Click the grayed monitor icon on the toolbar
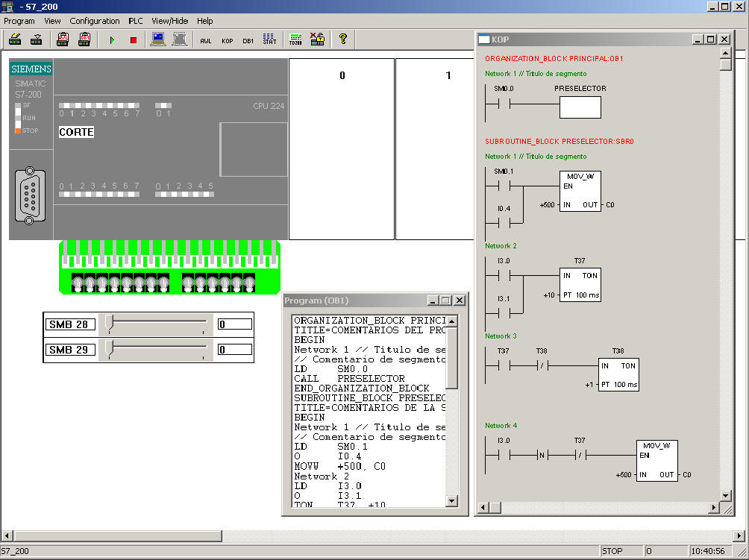This screenshot has width=749, height=560. (x=178, y=40)
